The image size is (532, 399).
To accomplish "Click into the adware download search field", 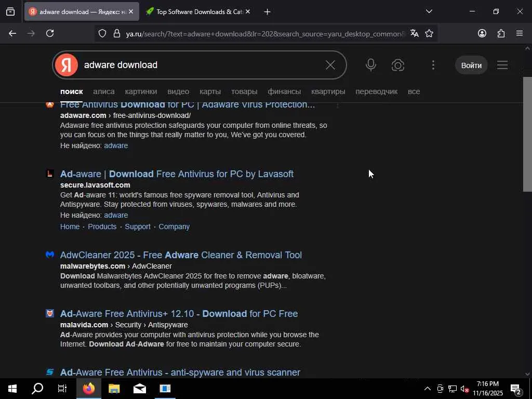I will tap(200, 65).
